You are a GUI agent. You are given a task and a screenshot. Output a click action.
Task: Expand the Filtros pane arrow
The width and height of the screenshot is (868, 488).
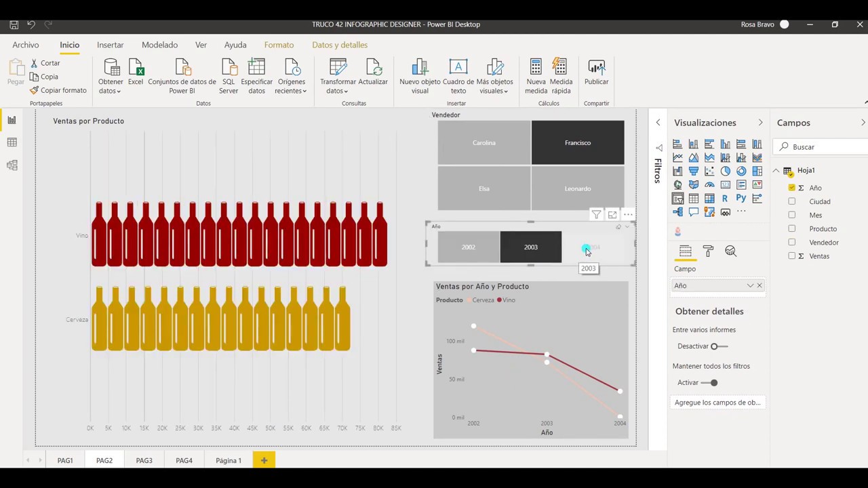658,123
